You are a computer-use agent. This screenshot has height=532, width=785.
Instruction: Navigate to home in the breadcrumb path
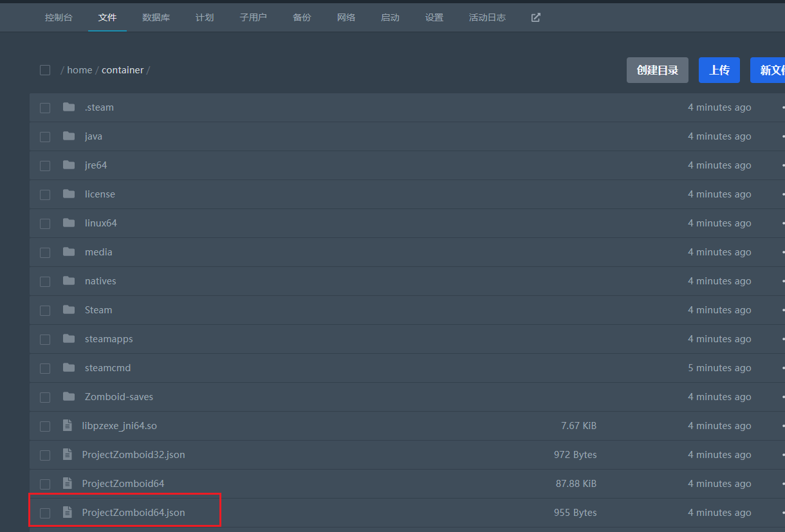79,70
